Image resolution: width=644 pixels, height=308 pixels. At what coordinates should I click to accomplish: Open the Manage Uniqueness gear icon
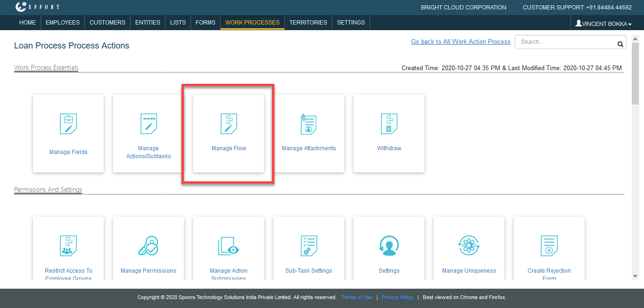469,246
